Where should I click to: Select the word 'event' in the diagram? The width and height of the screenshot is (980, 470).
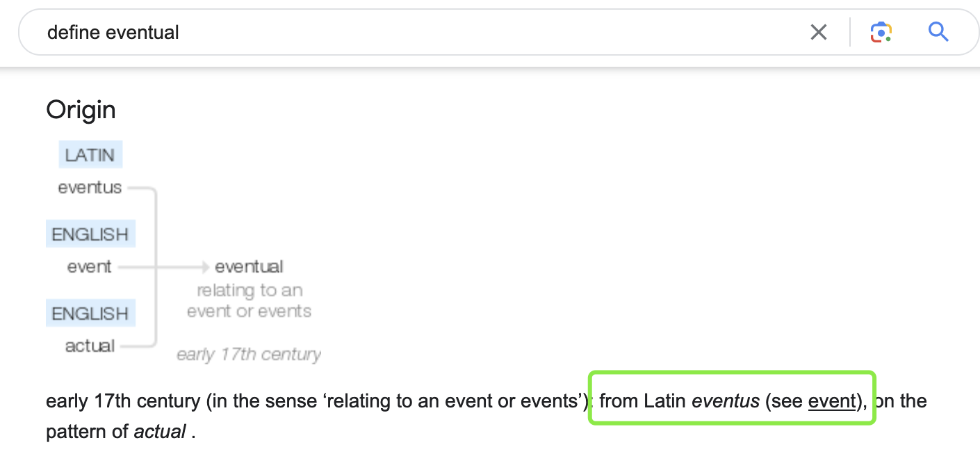pos(89,267)
